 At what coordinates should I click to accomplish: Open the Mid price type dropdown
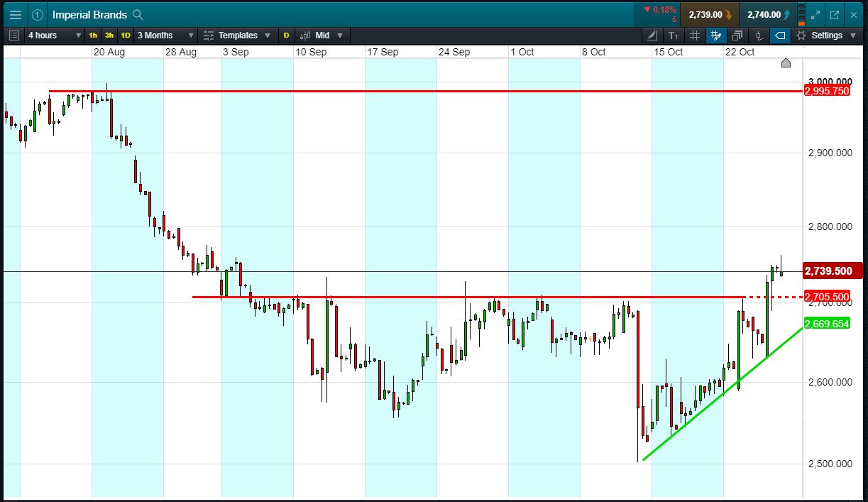(x=322, y=35)
